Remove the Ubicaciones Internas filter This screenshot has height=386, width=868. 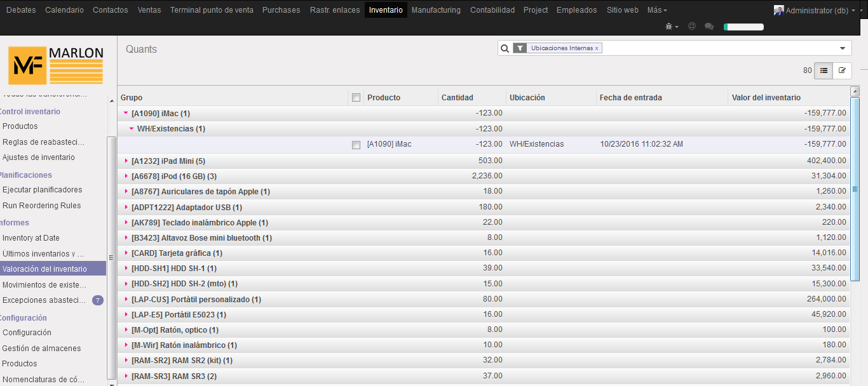(597, 48)
